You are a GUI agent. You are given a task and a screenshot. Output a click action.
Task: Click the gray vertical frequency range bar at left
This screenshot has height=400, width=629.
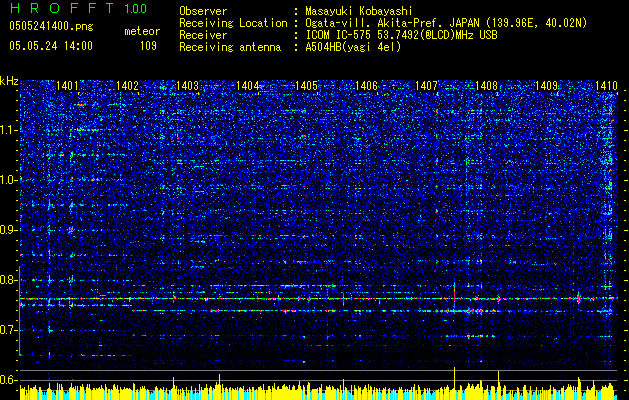(x=20, y=310)
